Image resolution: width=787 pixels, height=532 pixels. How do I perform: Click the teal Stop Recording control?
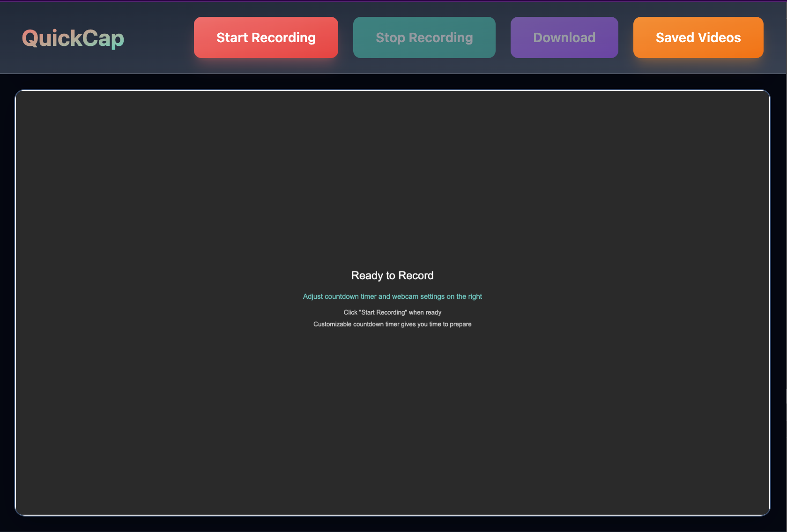(424, 37)
